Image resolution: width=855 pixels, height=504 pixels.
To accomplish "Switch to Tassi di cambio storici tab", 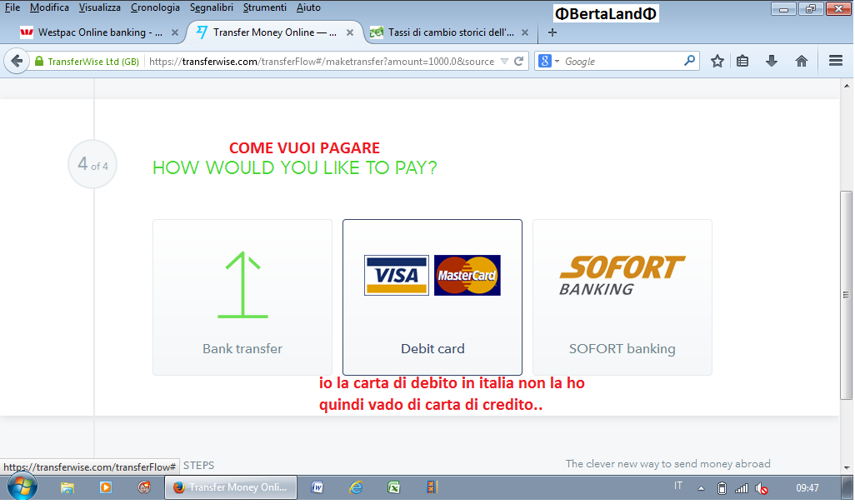I will 450,32.
